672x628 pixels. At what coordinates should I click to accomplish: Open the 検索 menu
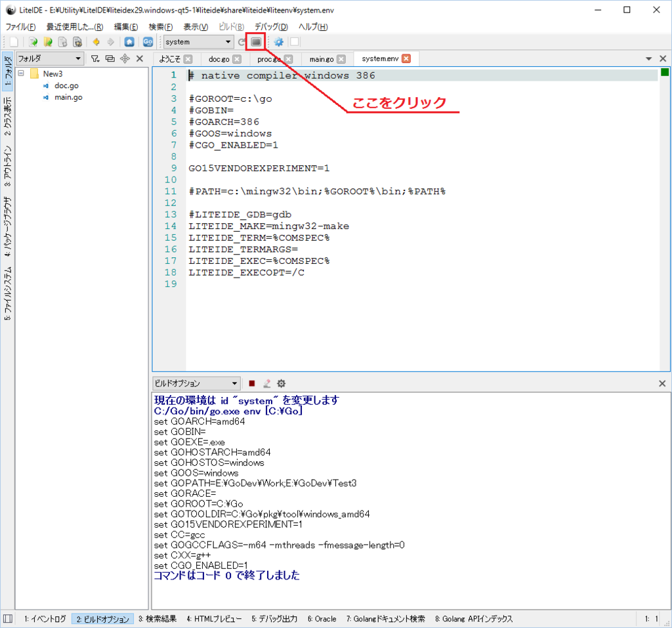[x=161, y=27]
